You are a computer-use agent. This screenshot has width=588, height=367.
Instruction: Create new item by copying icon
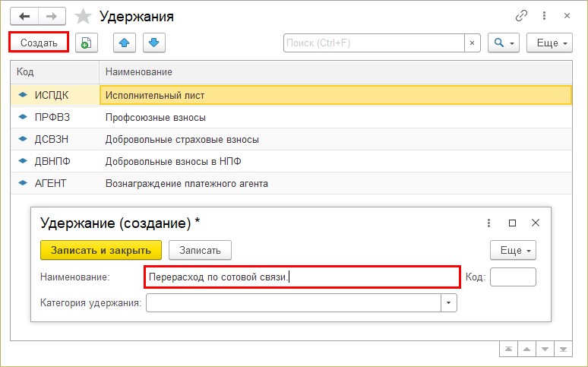87,43
